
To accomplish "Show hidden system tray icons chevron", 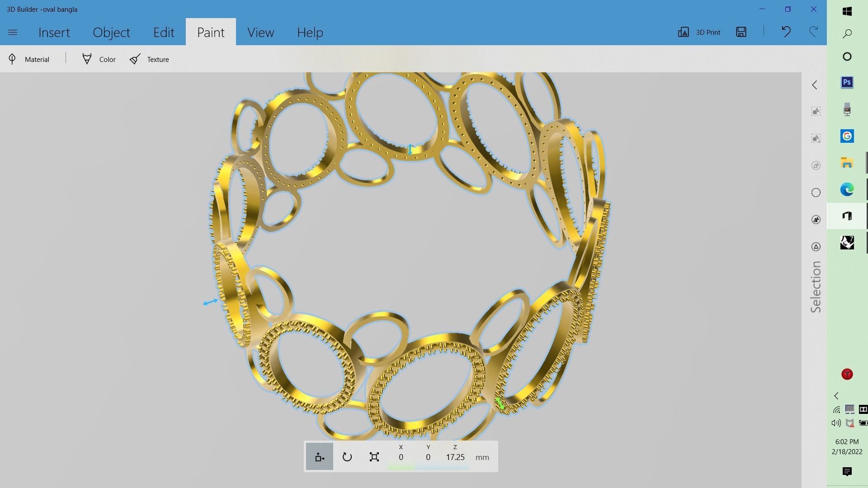I will [836, 396].
